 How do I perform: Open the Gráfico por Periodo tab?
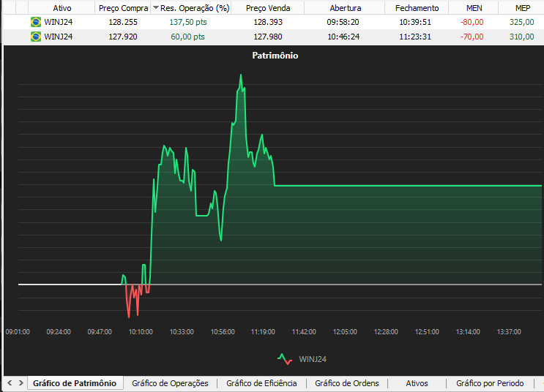pos(490,383)
